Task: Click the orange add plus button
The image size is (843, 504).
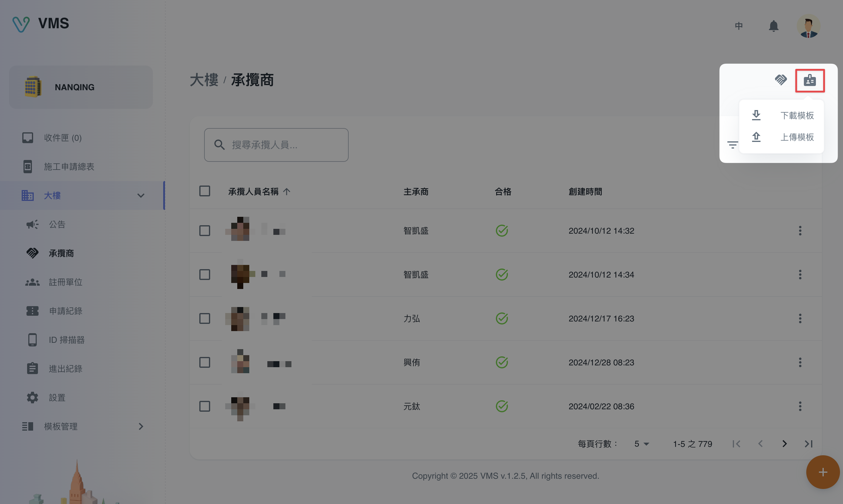Action: click(823, 472)
